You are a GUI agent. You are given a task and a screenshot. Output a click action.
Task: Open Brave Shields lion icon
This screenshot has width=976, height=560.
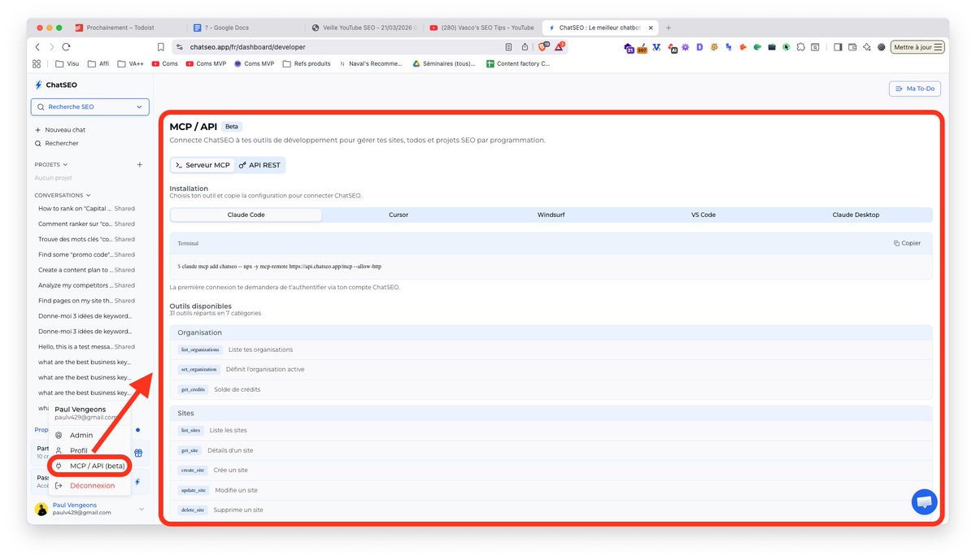tap(544, 47)
